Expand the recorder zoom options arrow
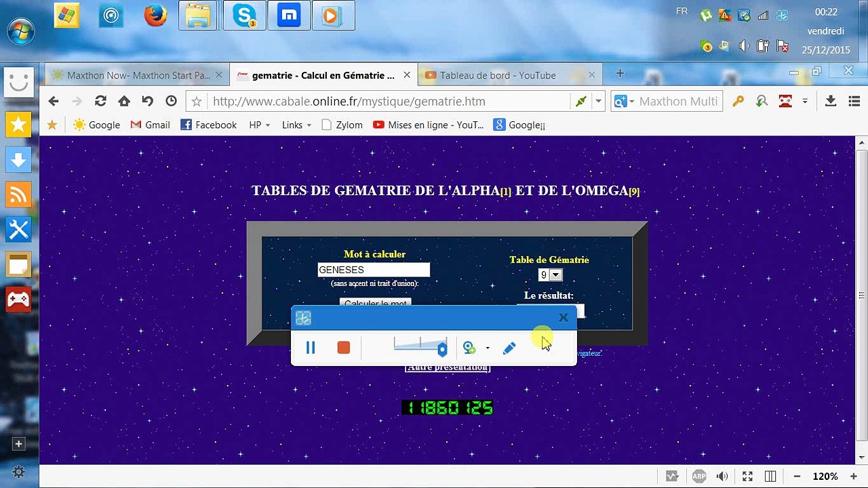 [x=488, y=348]
